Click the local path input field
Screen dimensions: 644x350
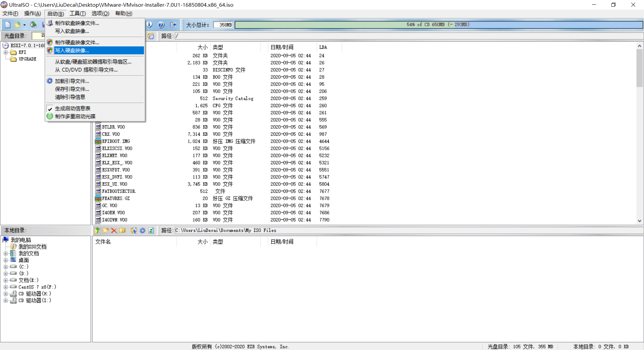[409, 230]
